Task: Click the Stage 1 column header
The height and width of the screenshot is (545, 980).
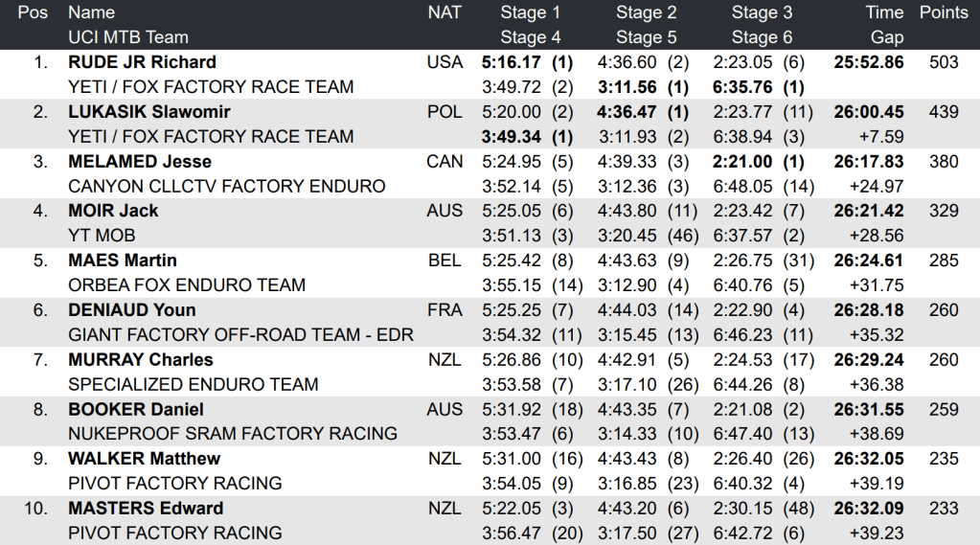Action: 530,12
